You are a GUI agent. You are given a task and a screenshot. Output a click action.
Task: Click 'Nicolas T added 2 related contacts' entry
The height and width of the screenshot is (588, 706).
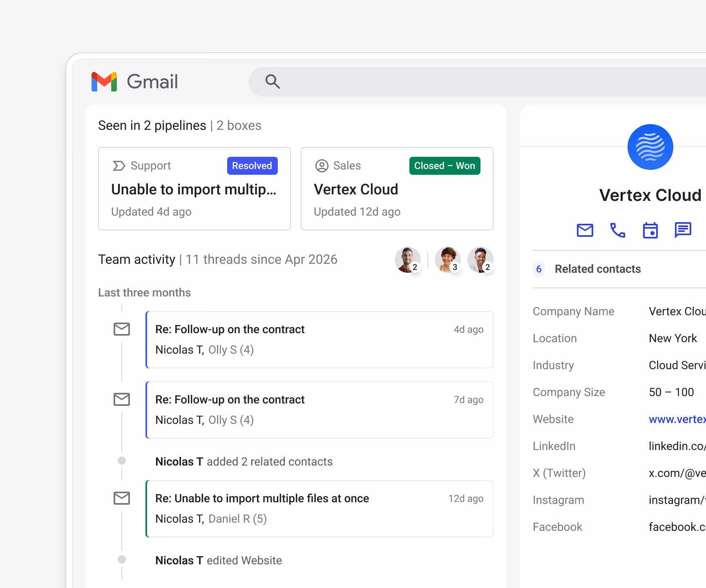pos(244,461)
